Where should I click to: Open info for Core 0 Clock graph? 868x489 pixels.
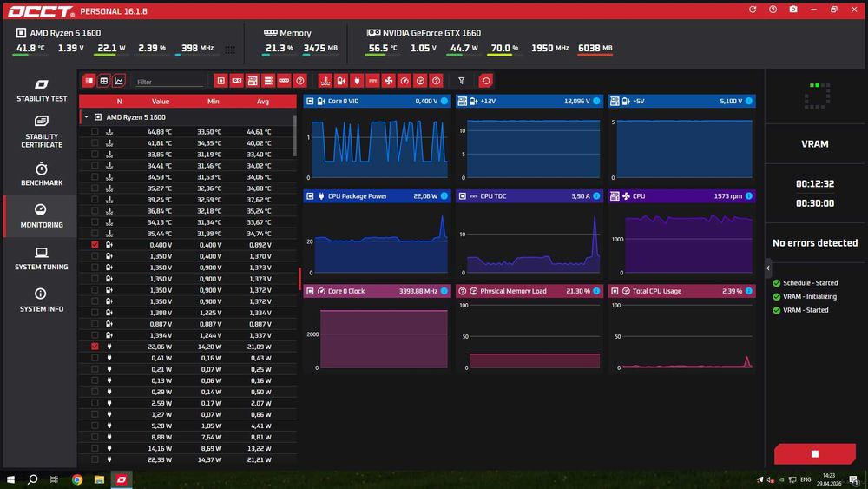[444, 291]
